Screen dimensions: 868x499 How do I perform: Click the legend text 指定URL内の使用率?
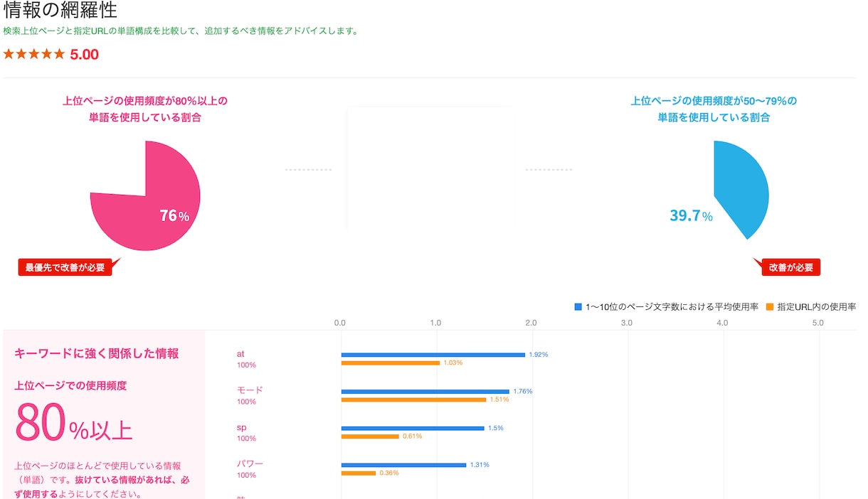tap(817, 307)
